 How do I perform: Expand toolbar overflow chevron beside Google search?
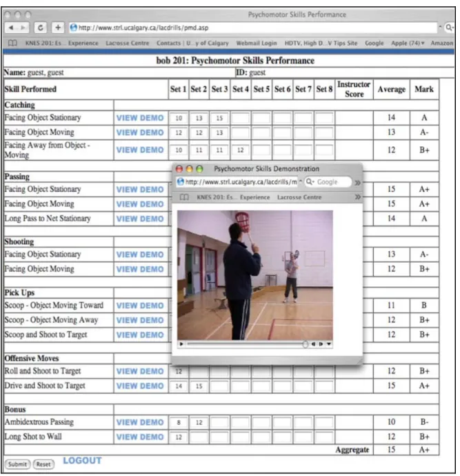point(358,182)
